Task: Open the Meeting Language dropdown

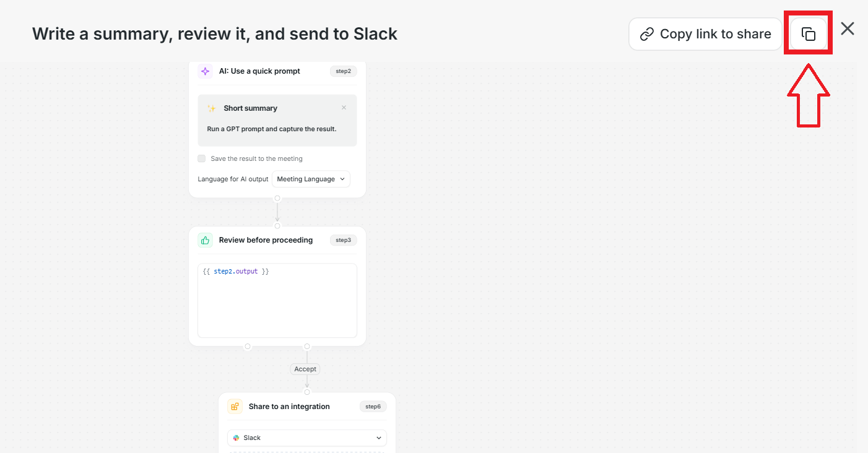Action: (311, 179)
